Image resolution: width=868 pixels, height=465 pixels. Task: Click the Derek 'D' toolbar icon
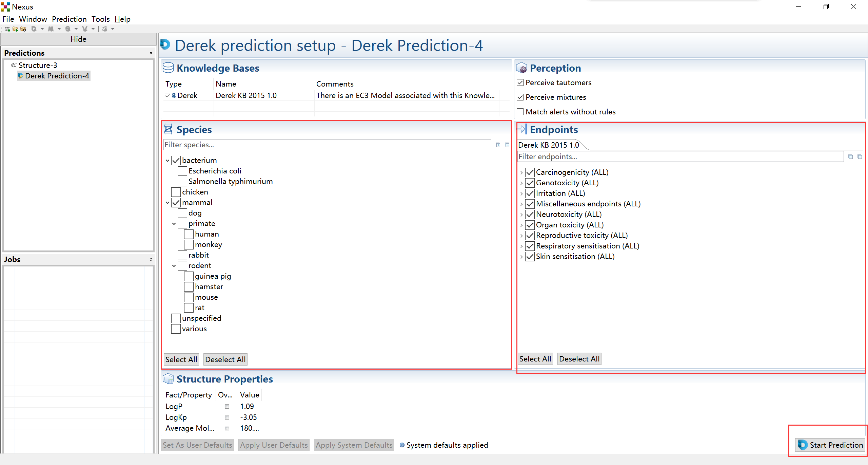(34, 29)
